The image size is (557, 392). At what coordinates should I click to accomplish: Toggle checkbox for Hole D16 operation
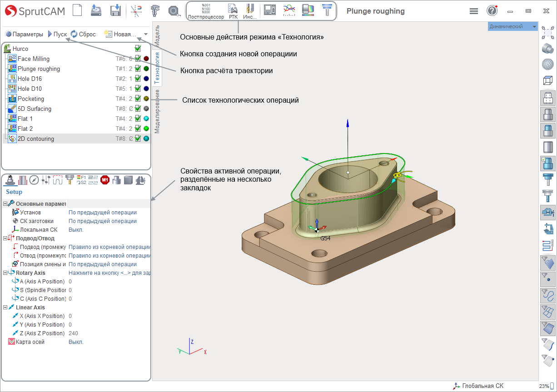tap(138, 79)
